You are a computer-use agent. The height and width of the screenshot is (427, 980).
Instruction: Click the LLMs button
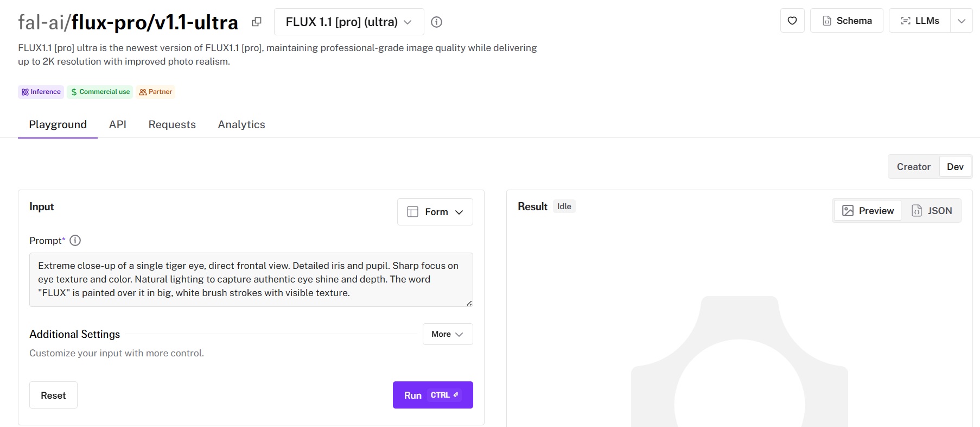[x=920, y=21]
